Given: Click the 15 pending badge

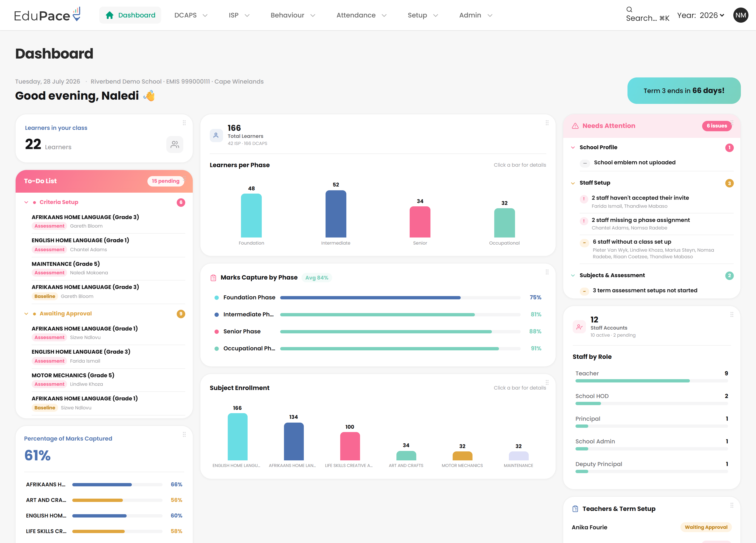Looking at the screenshot, I should click(x=166, y=181).
